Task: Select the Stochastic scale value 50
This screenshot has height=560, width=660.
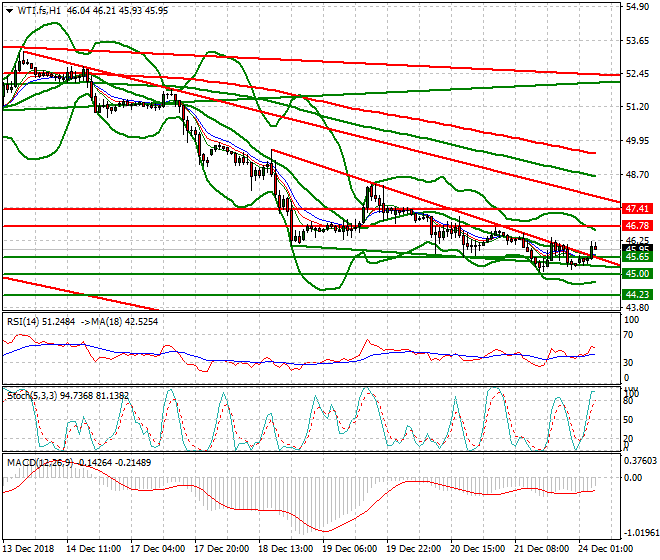Action: point(628,420)
